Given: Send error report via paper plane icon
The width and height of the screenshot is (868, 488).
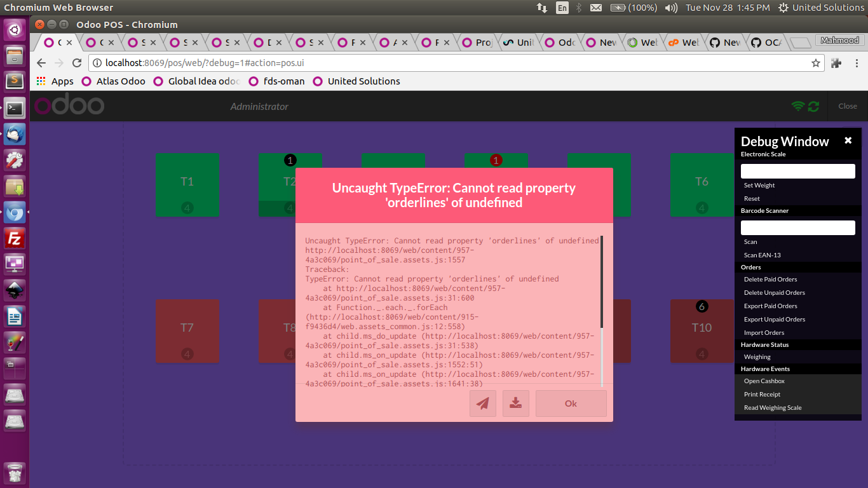Looking at the screenshot, I should pyautogui.click(x=482, y=403).
